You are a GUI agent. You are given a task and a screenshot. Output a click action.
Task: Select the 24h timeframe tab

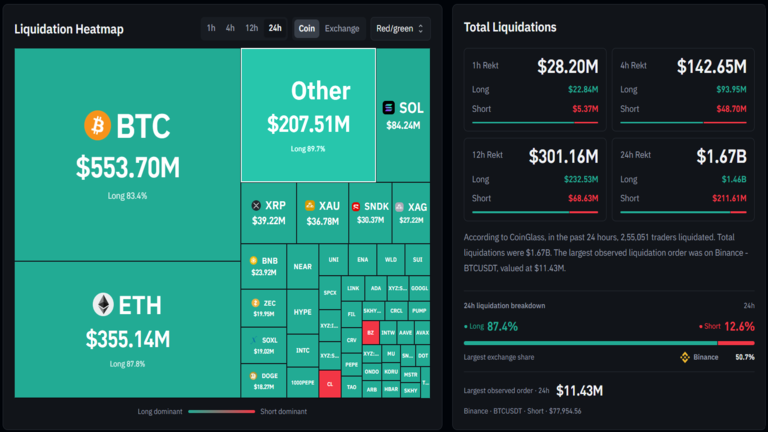[x=275, y=28]
